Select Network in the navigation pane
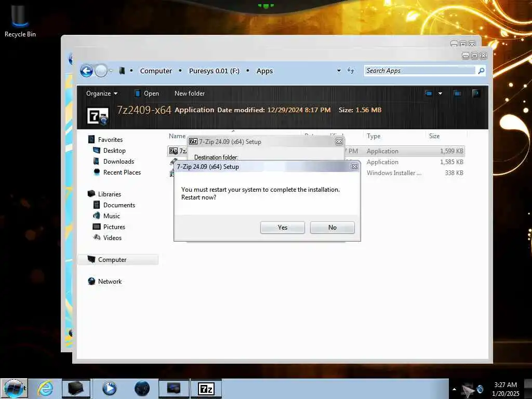 (110, 281)
